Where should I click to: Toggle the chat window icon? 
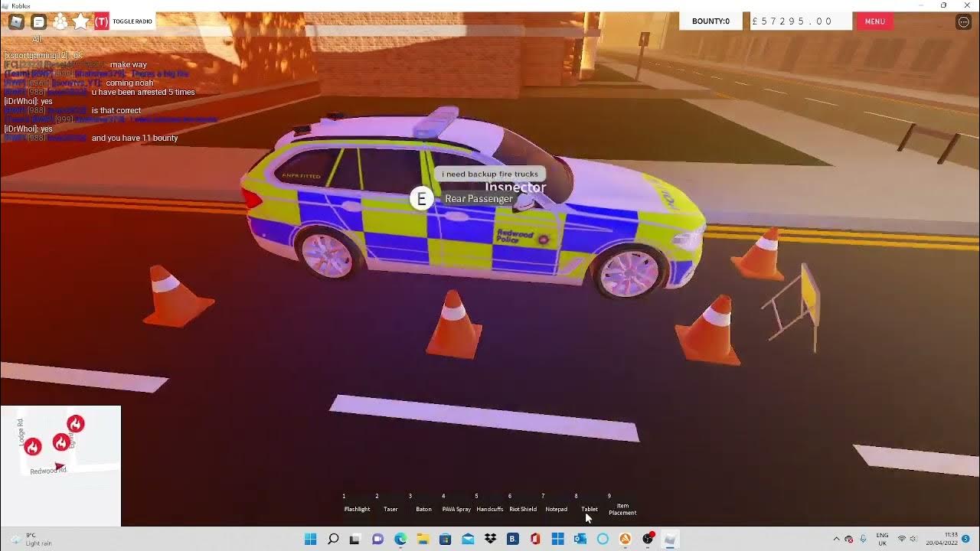[38, 22]
